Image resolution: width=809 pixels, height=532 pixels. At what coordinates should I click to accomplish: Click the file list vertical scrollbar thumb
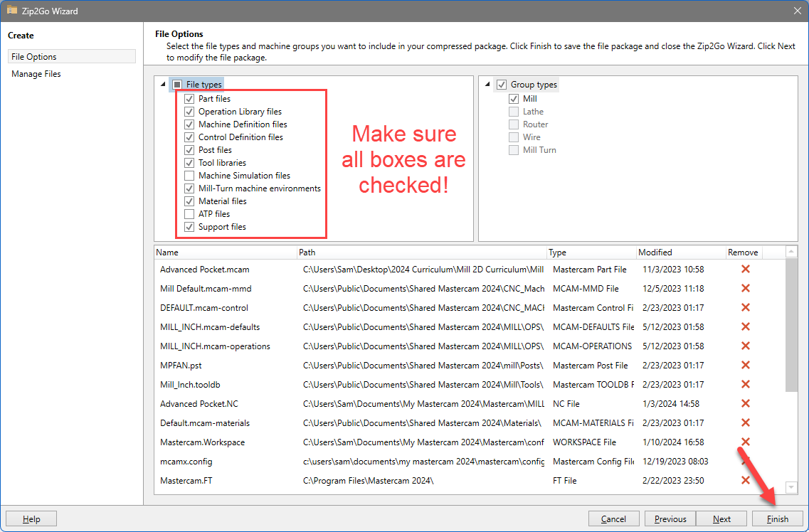click(791, 325)
